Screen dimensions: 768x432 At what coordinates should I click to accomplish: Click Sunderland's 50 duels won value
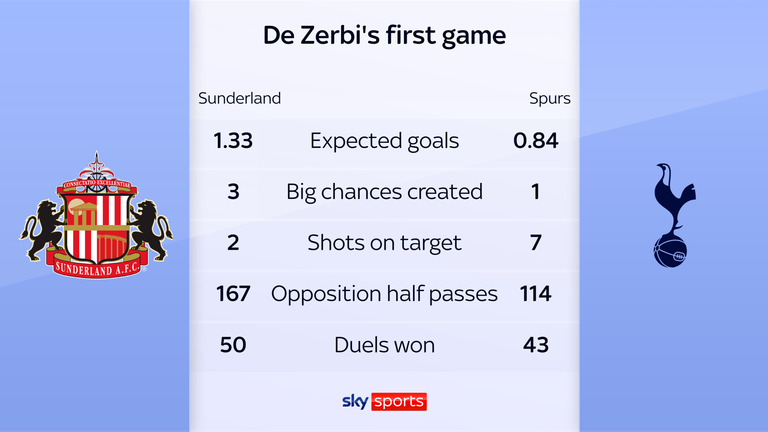pyautogui.click(x=233, y=345)
